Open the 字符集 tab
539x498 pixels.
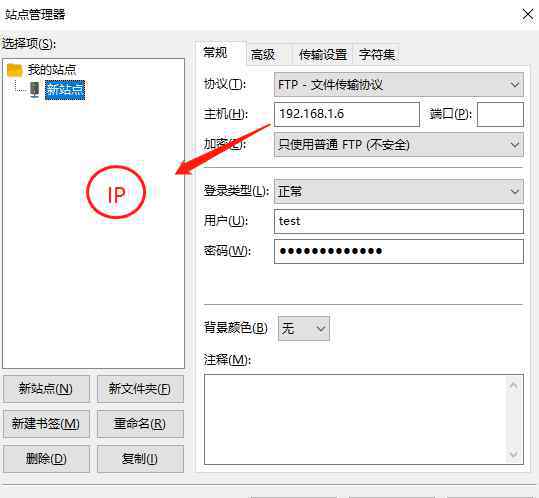[x=377, y=55]
